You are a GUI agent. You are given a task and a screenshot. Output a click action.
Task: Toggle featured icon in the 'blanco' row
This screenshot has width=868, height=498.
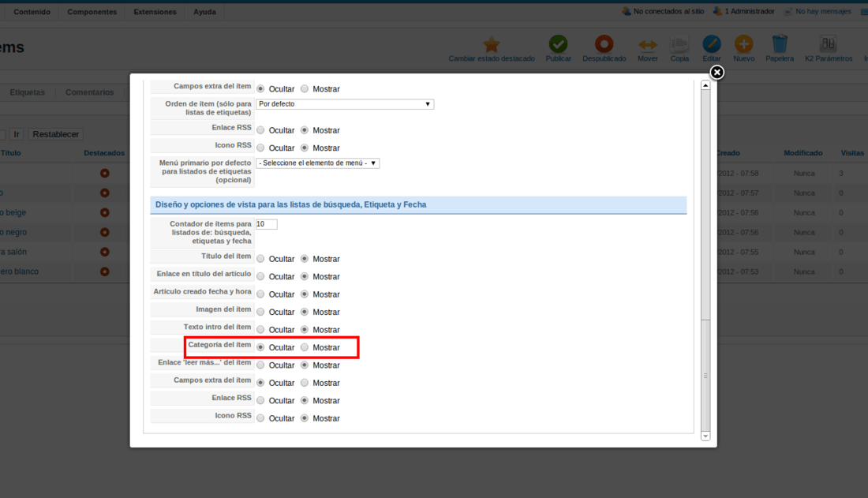tap(105, 271)
